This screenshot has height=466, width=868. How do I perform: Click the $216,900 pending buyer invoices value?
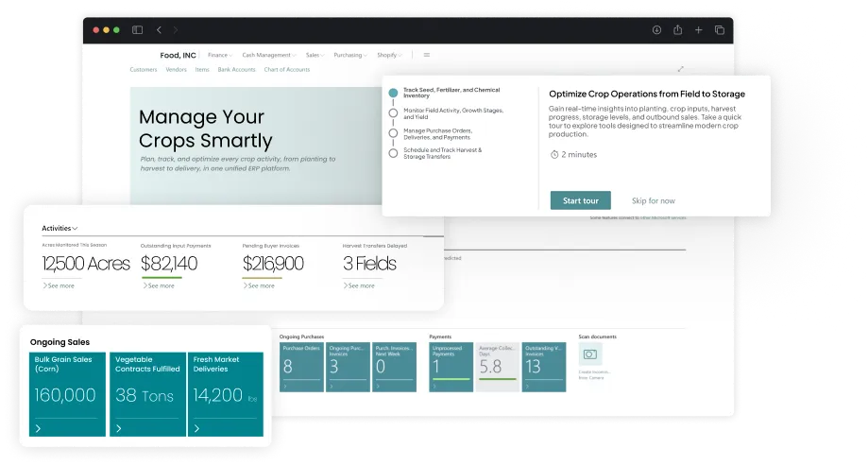pyautogui.click(x=273, y=264)
